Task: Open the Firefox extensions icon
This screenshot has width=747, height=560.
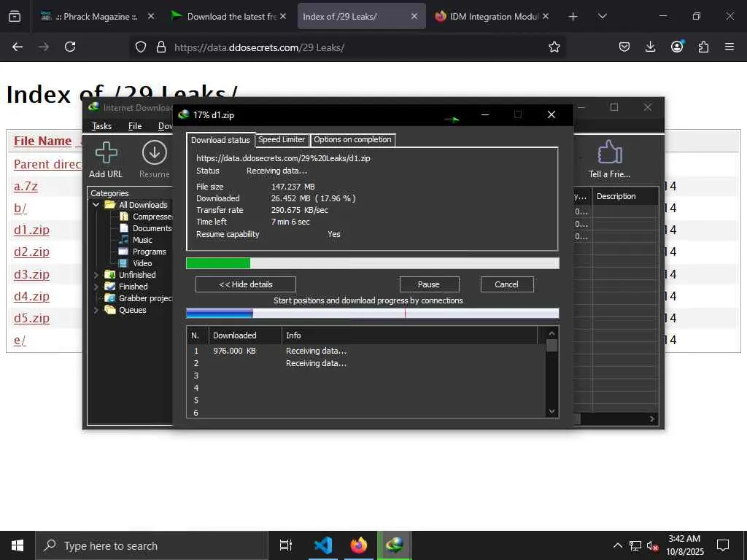Action: (x=703, y=47)
